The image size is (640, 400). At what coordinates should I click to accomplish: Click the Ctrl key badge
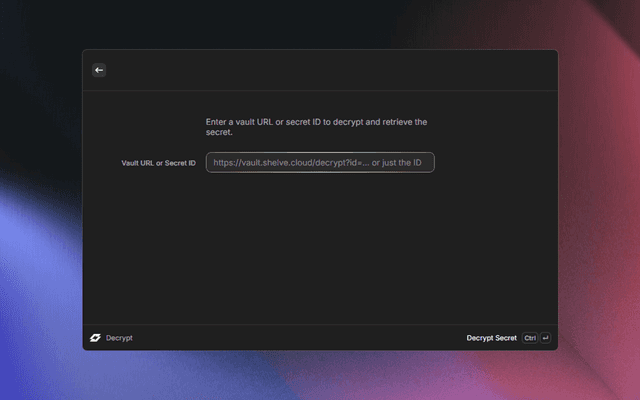click(530, 338)
